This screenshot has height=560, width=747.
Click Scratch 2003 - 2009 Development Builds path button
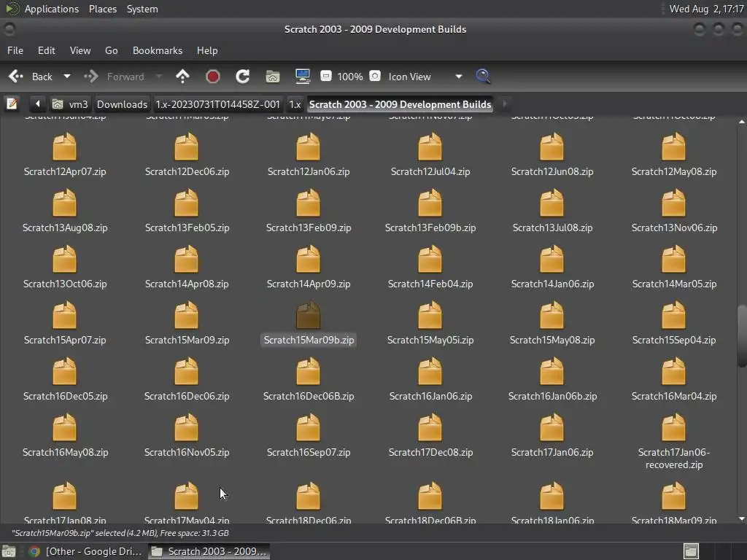(x=400, y=104)
